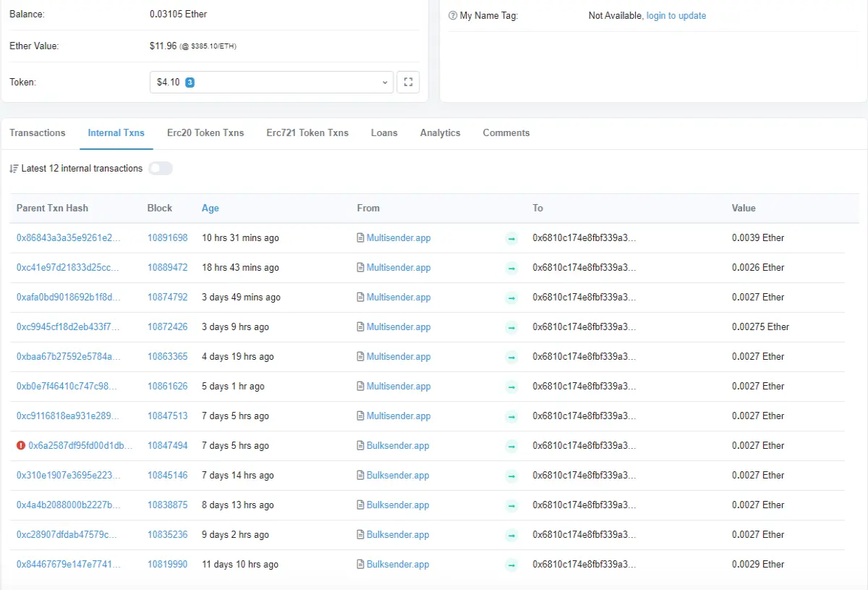868x590 pixels.
Task: Click the green arrow icon in block 10819990 row
Action: pos(511,565)
